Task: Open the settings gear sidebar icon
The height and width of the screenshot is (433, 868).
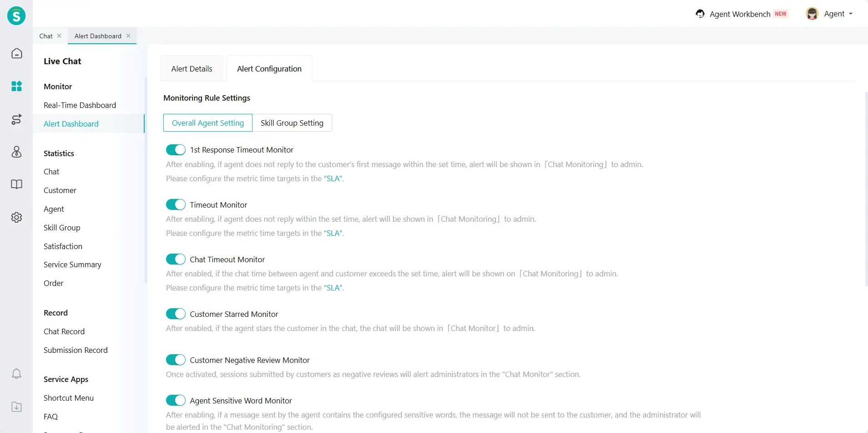Action: pyautogui.click(x=16, y=218)
